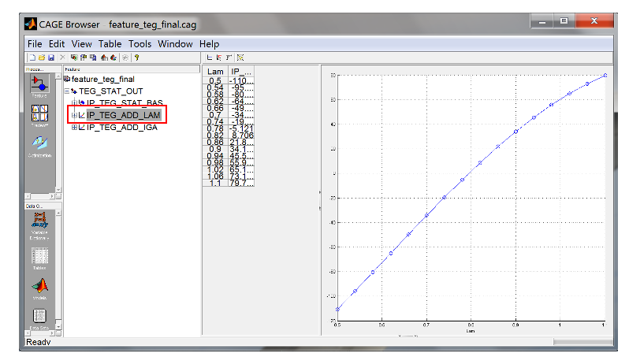Open the Optimization view icon
The image size is (629, 364).
pos(39,143)
